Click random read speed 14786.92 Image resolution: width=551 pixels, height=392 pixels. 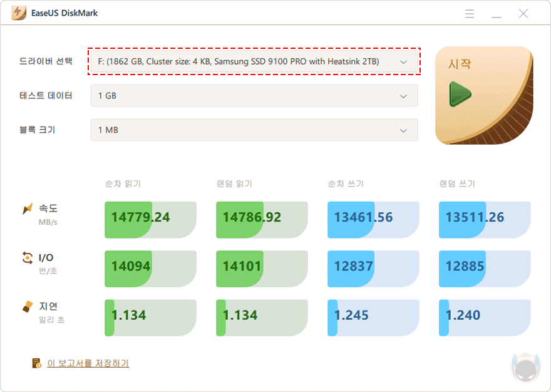pos(252,217)
